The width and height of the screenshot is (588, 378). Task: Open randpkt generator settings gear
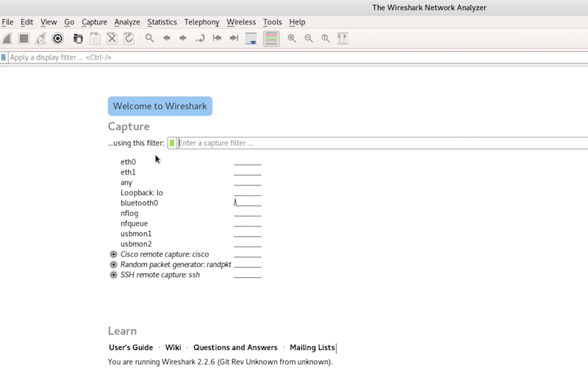[113, 265]
